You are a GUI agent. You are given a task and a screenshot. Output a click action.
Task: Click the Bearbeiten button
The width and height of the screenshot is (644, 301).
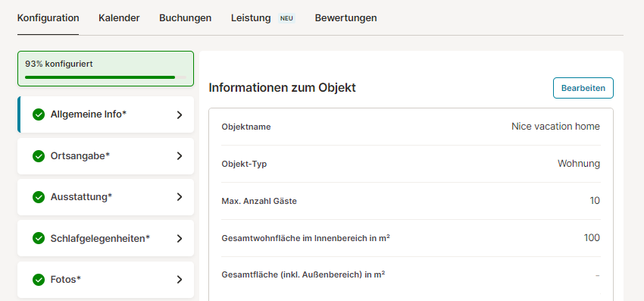(583, 88)
